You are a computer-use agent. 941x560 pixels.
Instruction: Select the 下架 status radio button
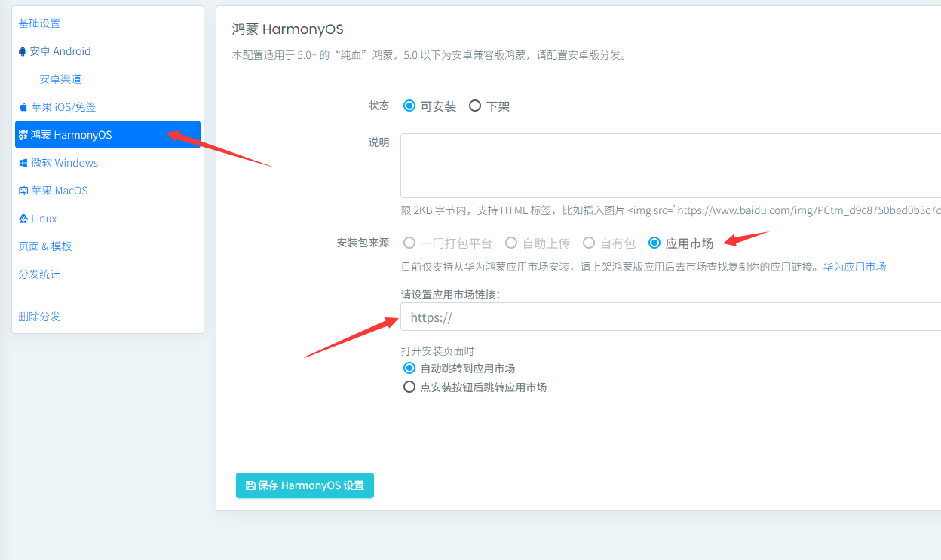click(x=475, y=106)
